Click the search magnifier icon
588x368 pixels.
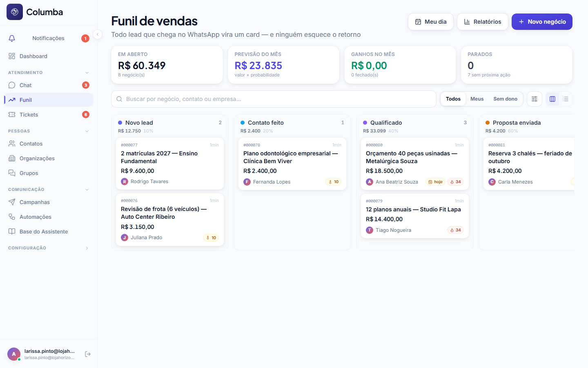coord(119,99)
